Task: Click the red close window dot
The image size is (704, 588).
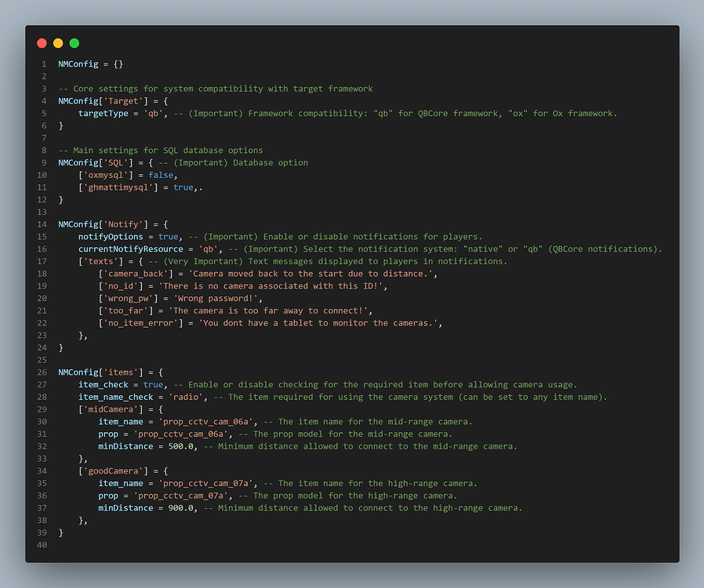Action: pyautogui.click(x=42, y=43)
